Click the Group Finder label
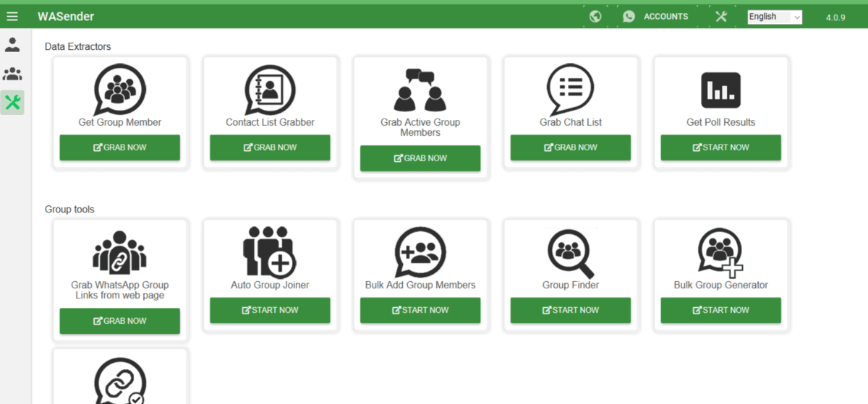Viewport: 868px width, 404px height. pos(571,285)
